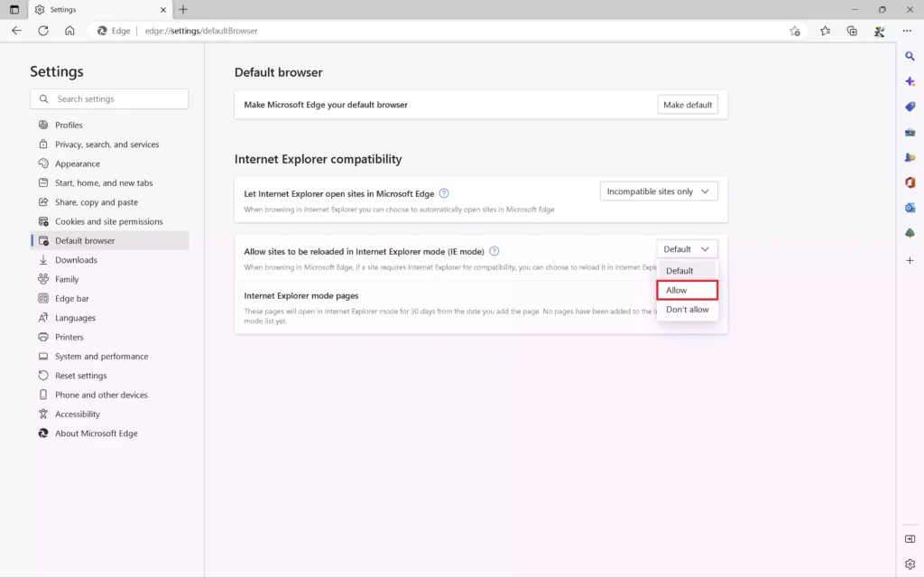Go to Cookies and site permissions
Screen dimensions: 924x578
109,222
